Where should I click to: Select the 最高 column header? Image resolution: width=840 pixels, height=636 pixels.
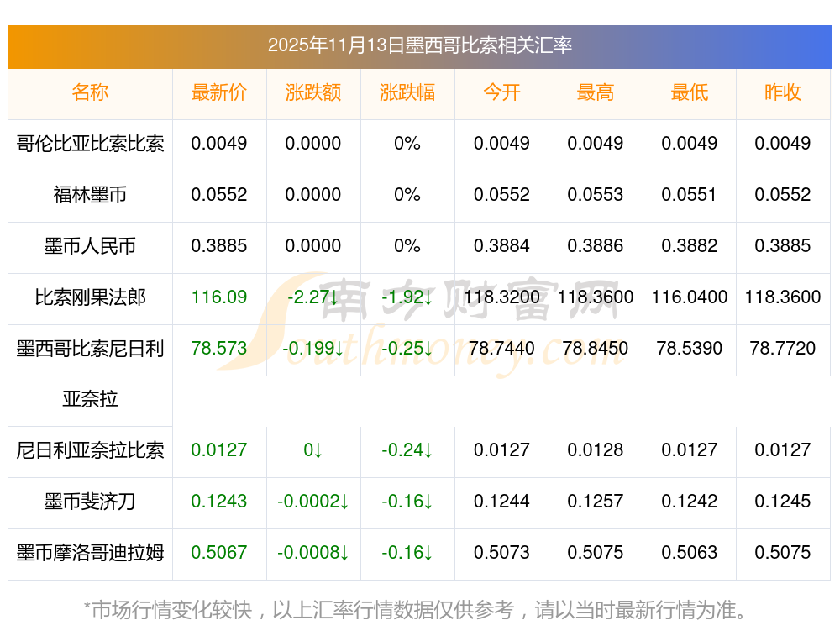(x=596, y=92)
